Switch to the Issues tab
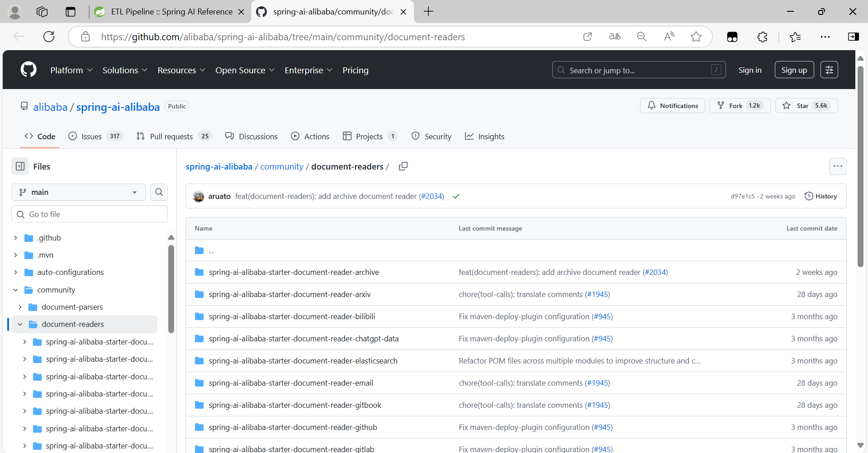868x453 pixels. click(95, 136)
